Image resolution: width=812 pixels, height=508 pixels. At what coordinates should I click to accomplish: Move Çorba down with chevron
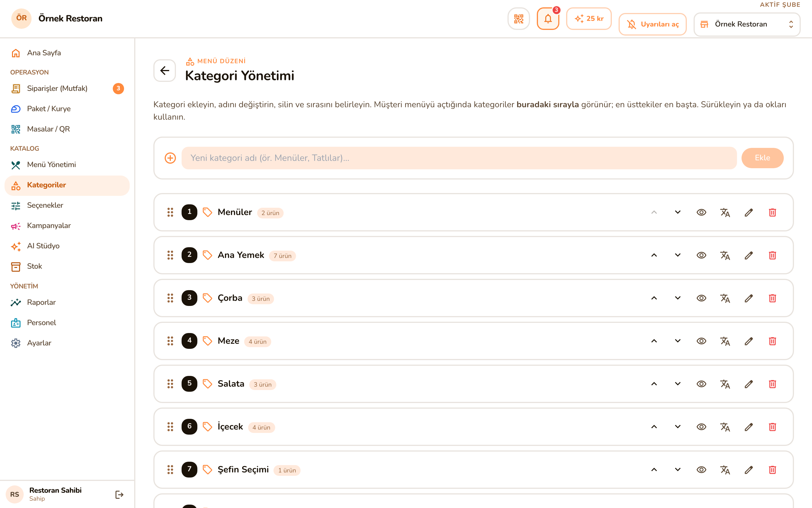(678, 298)
